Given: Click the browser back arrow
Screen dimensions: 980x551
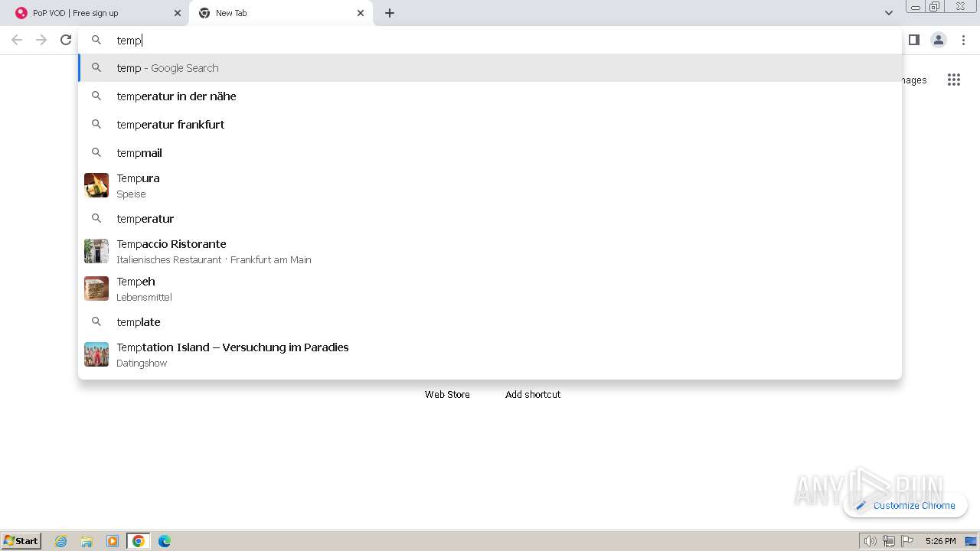Looking at the screenshot, I should coord(17,40).
